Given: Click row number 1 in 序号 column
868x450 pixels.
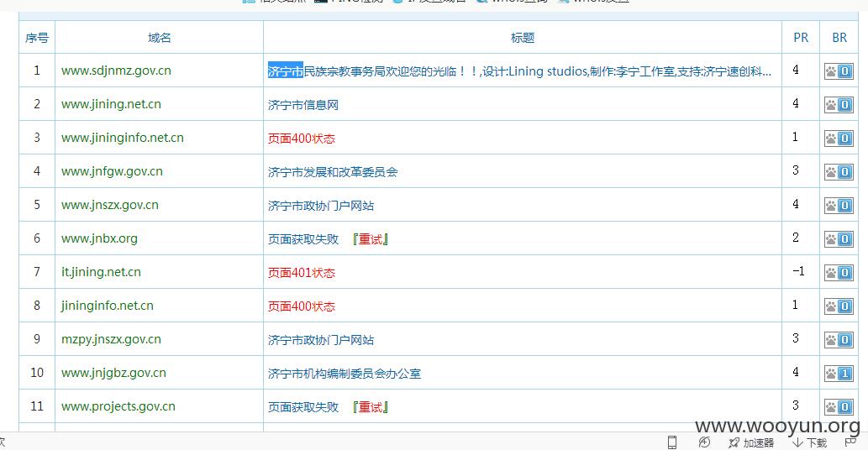Looking at the screenshot, I should (37, 71).
